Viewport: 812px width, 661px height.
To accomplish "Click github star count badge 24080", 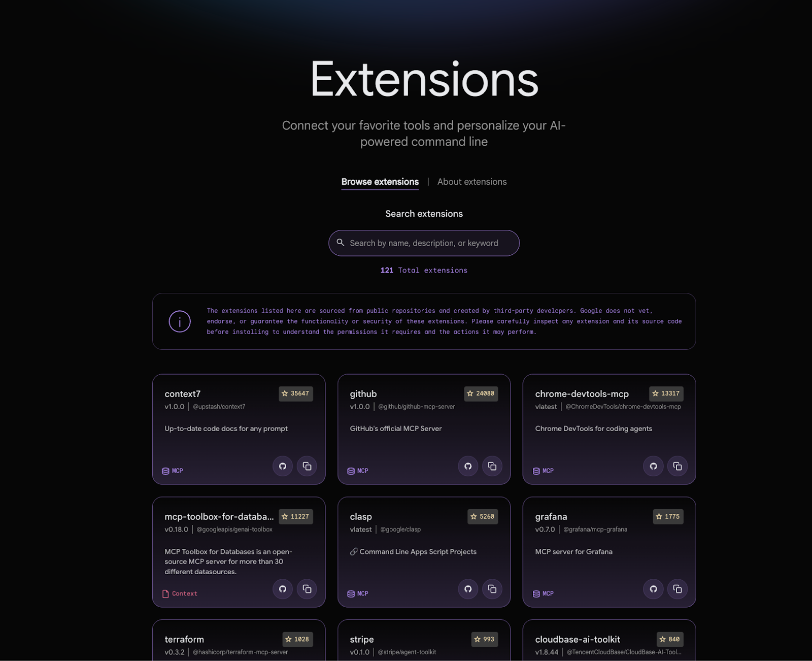I will [481, 393].
